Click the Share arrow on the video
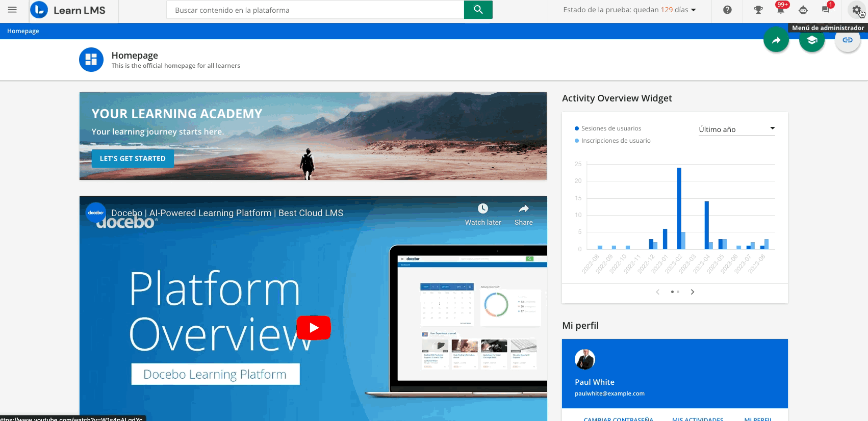The height and width of the screenshot is (421, 868). coord(524,208)
